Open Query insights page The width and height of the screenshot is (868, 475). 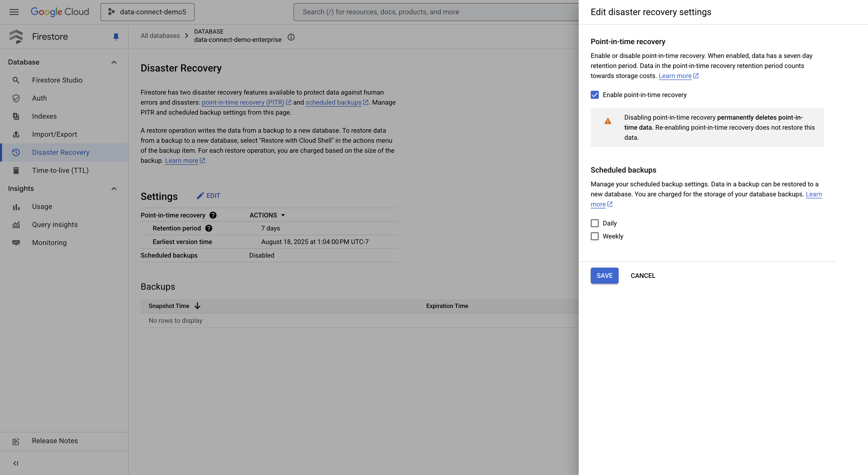click(55, 225)
